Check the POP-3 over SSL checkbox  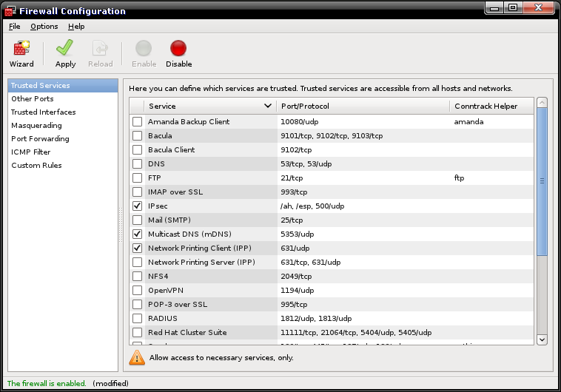tap(138, 305)
